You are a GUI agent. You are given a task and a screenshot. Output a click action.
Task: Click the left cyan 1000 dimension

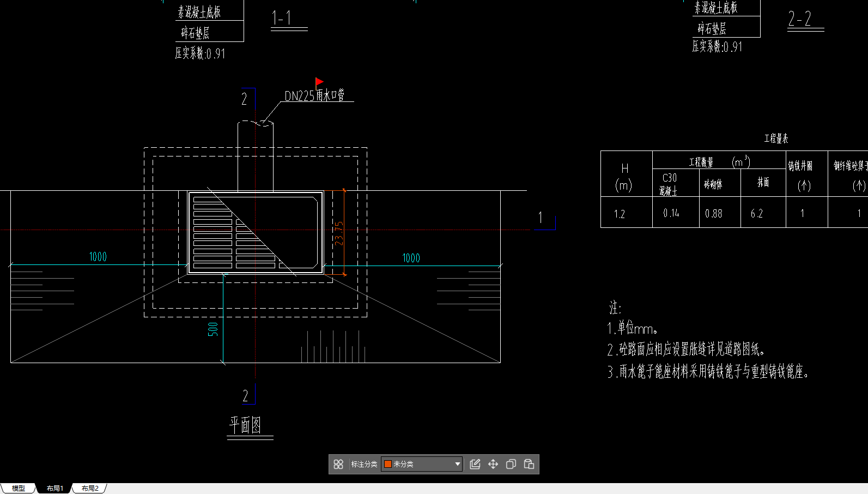point(98,257)
